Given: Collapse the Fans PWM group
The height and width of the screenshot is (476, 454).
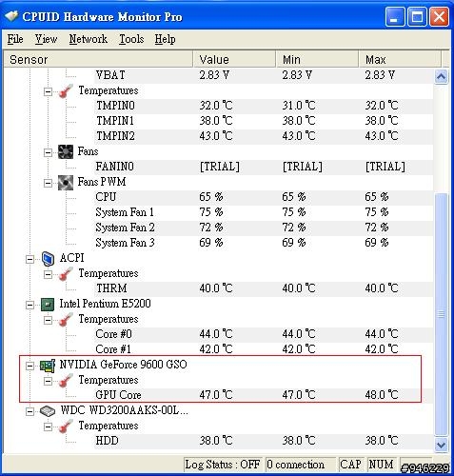Looking at the screenshot, I should (48, 183).
